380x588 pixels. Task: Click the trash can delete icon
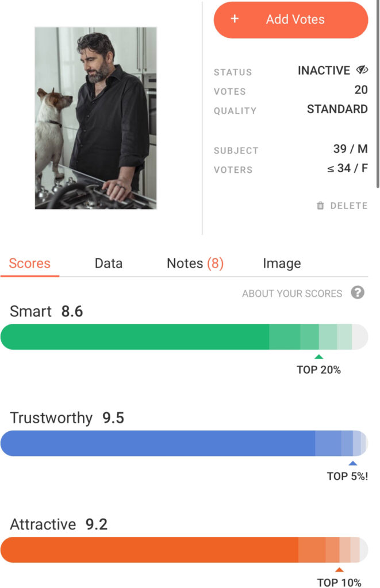320,206
